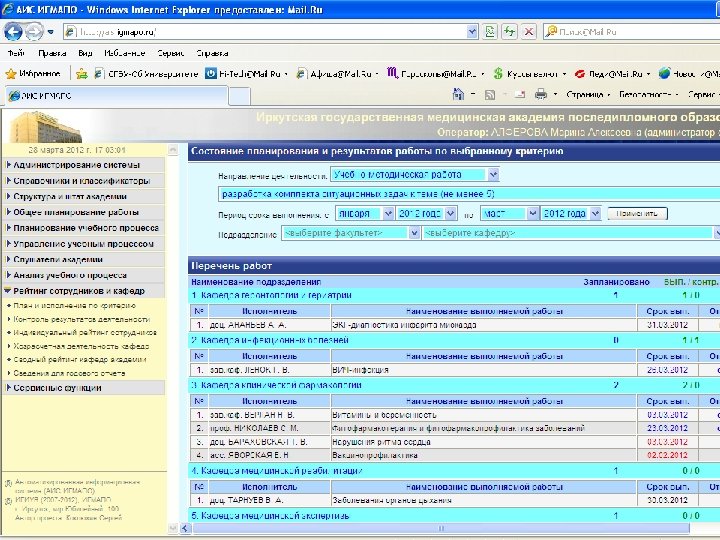
Task: Expand Справочники и классификаторы section
Action: [84, 180]
